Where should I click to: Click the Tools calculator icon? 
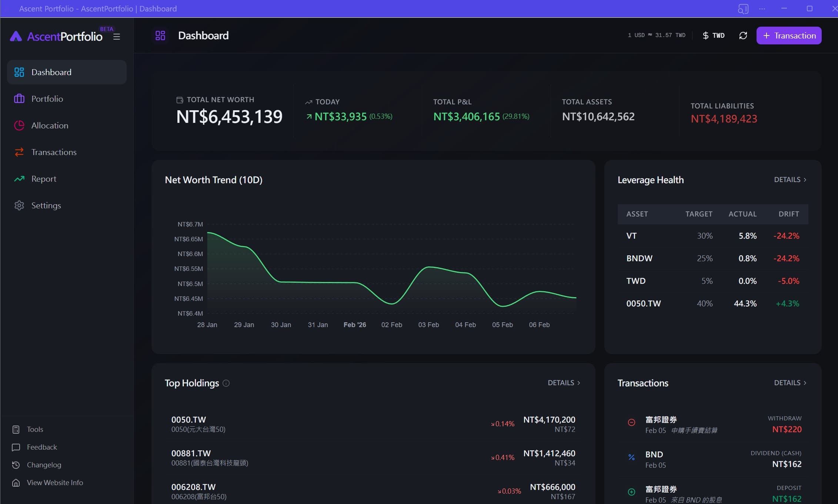pyautogui.click(x=16, y=429)
